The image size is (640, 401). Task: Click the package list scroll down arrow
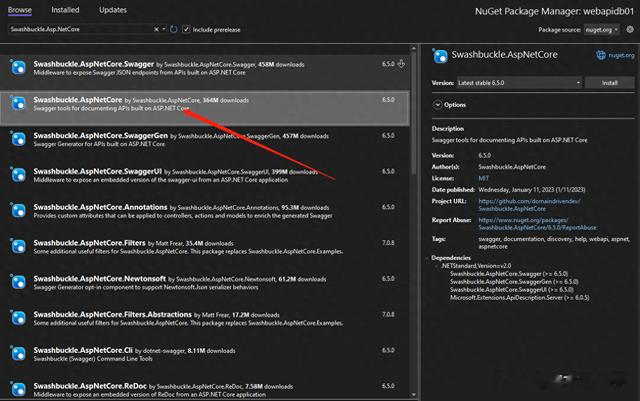[413, 394]
